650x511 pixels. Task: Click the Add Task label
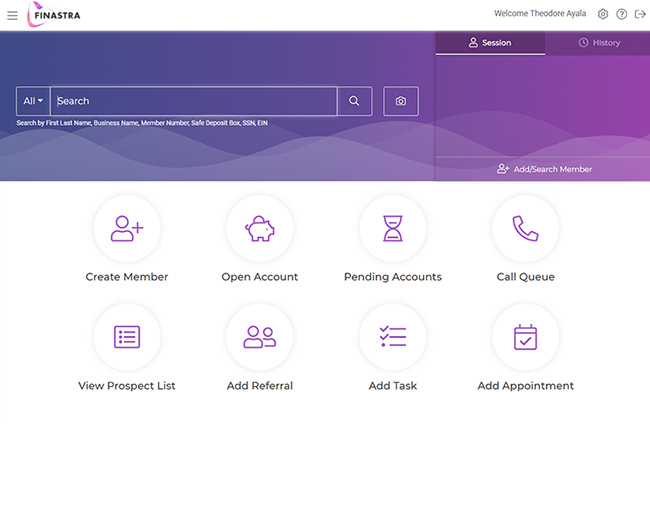[393, 386]
